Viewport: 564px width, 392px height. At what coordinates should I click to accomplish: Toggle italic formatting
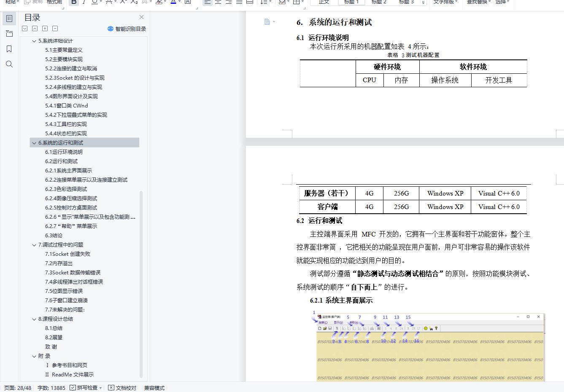click(84, 2)
